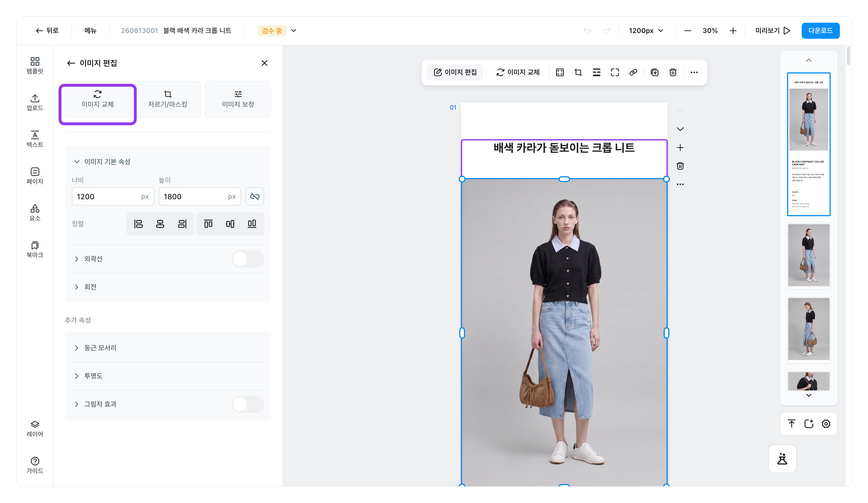This screenshot has width=868, height=503.
Task: Open the 가이드 help icon
Action: 35,465
